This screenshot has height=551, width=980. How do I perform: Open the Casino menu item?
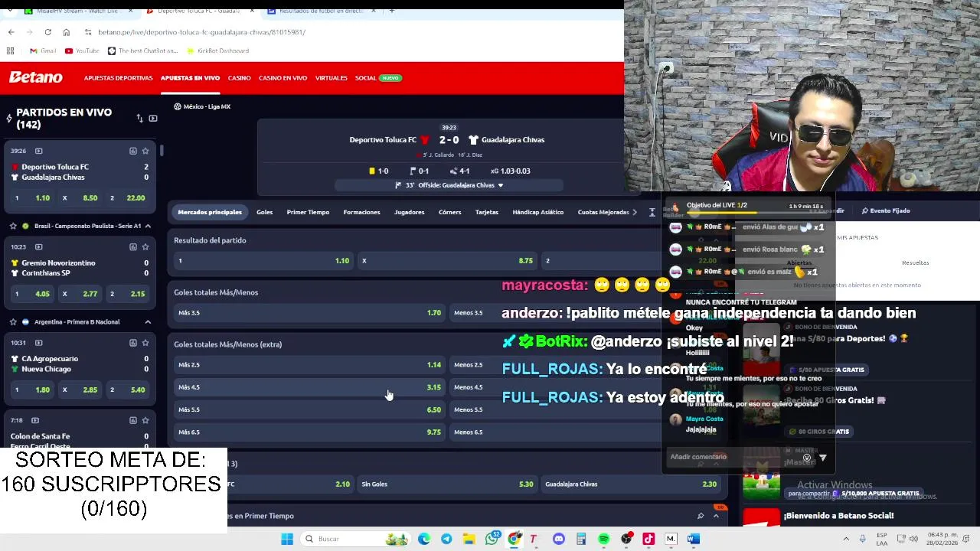239,78
